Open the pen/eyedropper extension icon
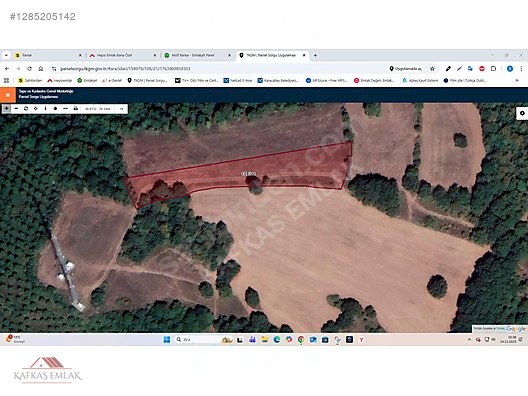528x396 pixels. point(448,69)
